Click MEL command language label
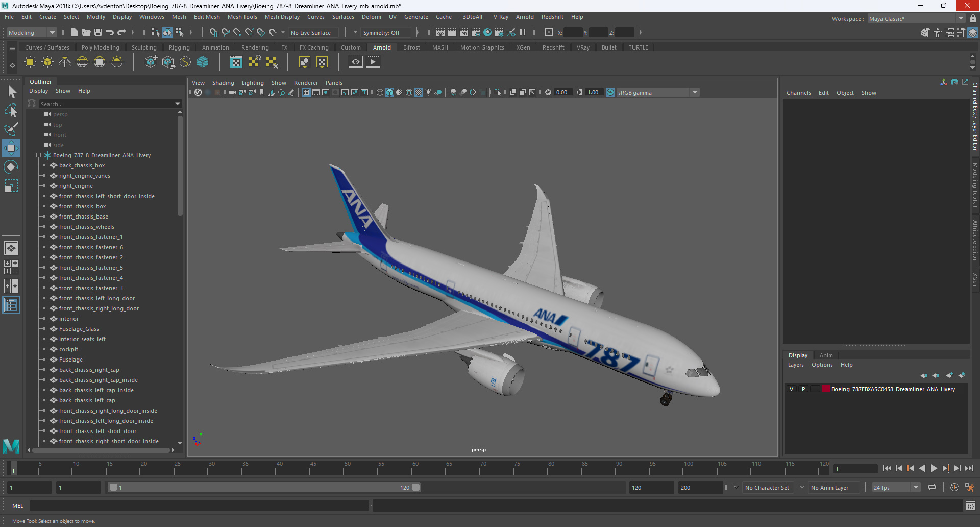The height and width of the screenshot is (527, 980). (18, 506)
